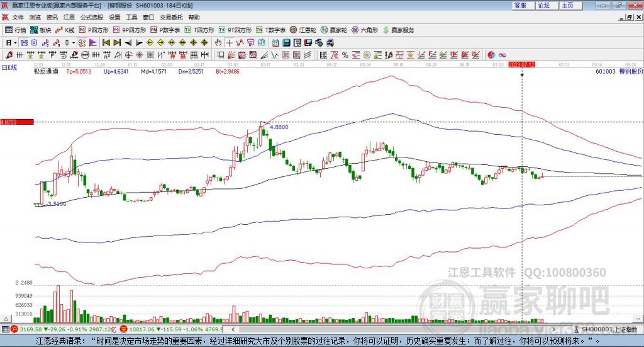Open the 9T四方形 tool
This screenshot has width=644, height=347.
click(x=235, y=30)
